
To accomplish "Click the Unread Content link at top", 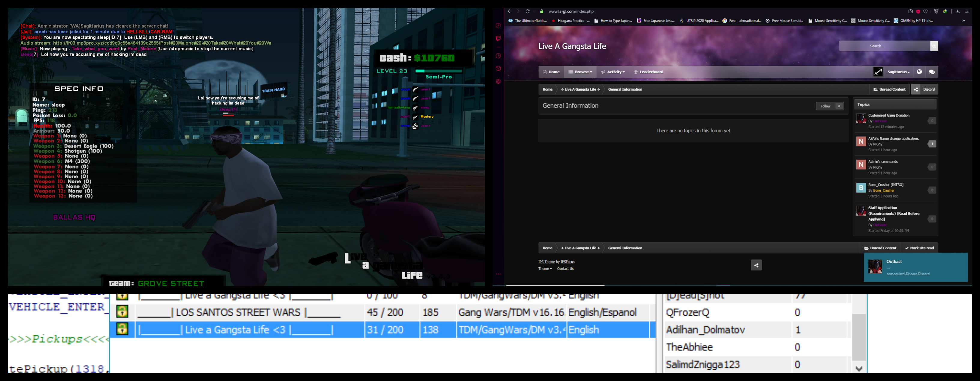I will pyautogui.click(x=889, y=89).
